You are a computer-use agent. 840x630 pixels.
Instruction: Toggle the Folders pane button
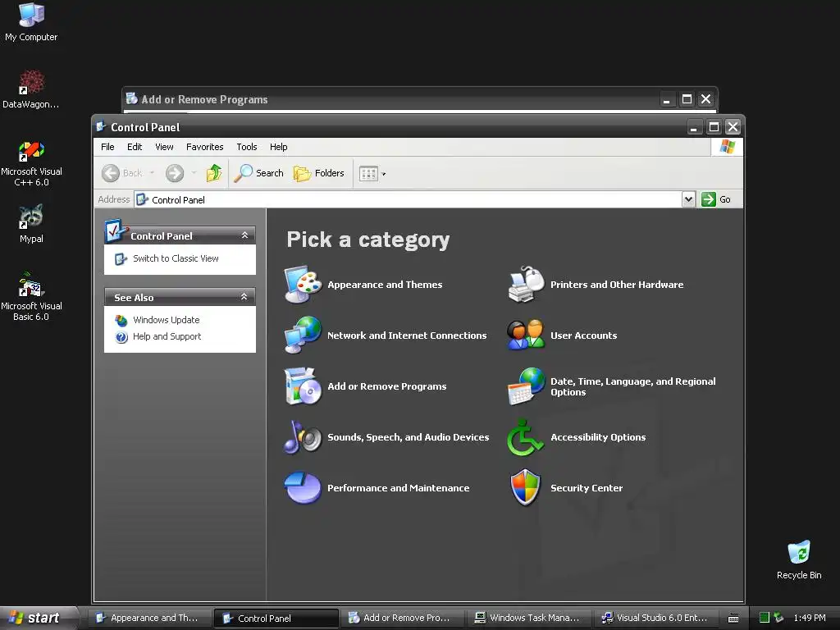(x=319, y=173)
